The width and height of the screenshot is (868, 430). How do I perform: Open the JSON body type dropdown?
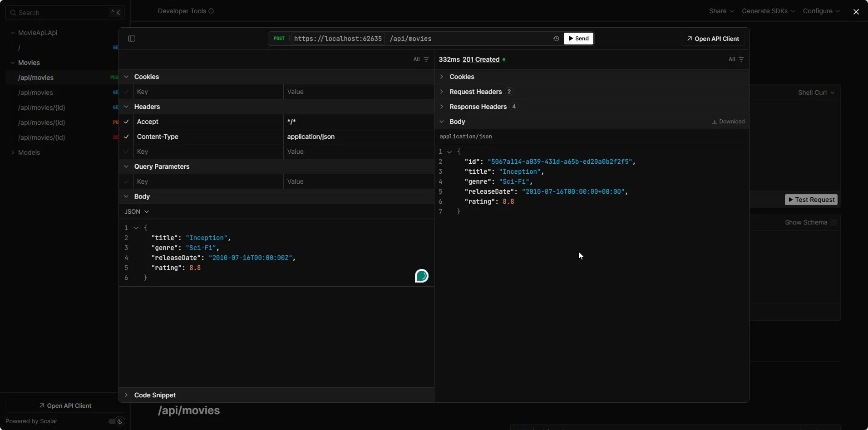pyautogui.click(x=136, y=211)
